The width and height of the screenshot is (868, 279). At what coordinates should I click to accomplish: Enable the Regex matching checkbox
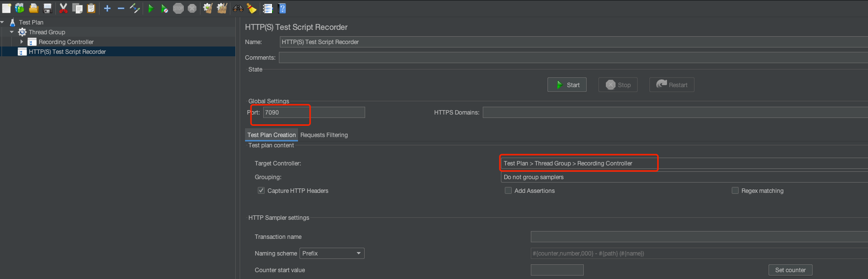coord(735,190)
